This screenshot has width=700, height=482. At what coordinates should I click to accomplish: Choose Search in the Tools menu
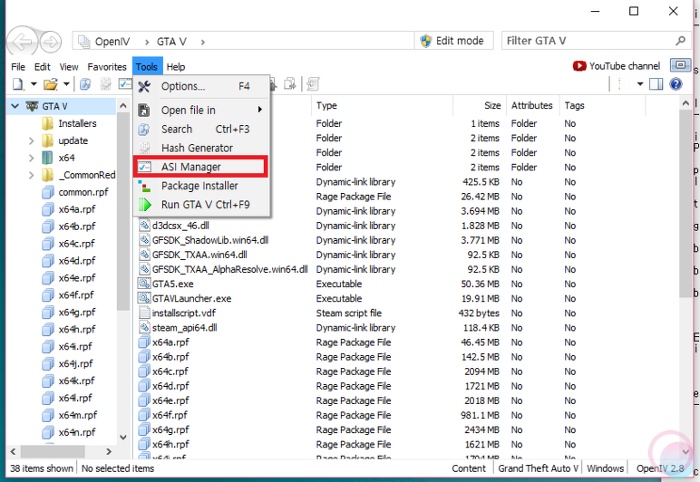pyautogui.click(x=200, y=129)
